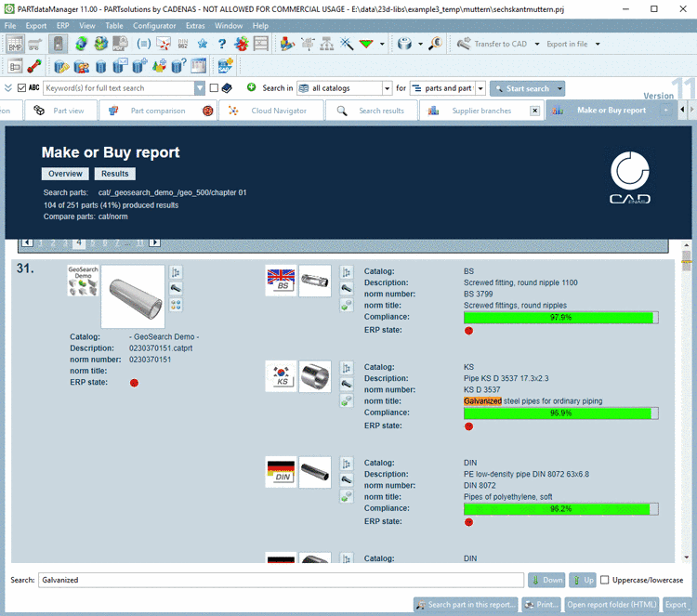Go to next report page arrow
This screenshot has width=697, height=616.
pyautogui.click(x=154, y=242)
